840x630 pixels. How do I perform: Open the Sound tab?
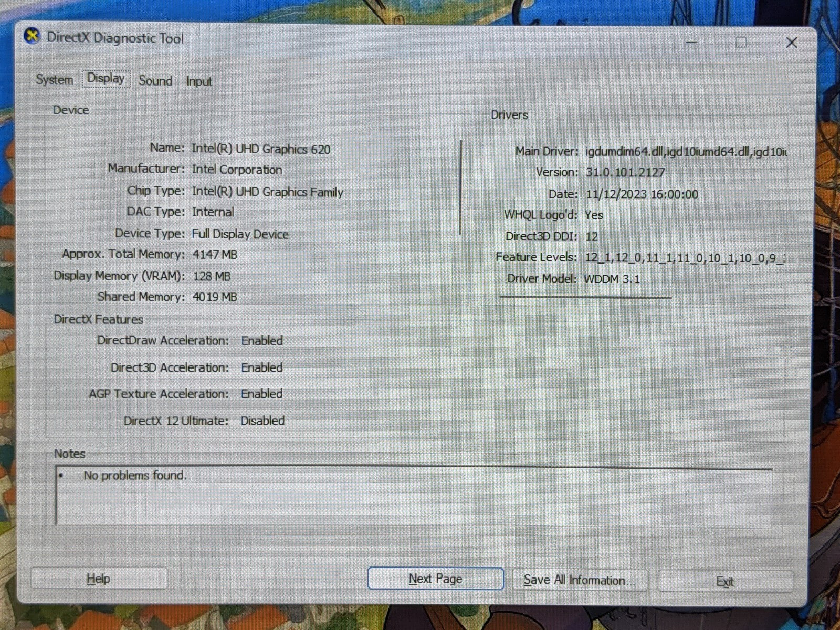click(x=155, y=81)
